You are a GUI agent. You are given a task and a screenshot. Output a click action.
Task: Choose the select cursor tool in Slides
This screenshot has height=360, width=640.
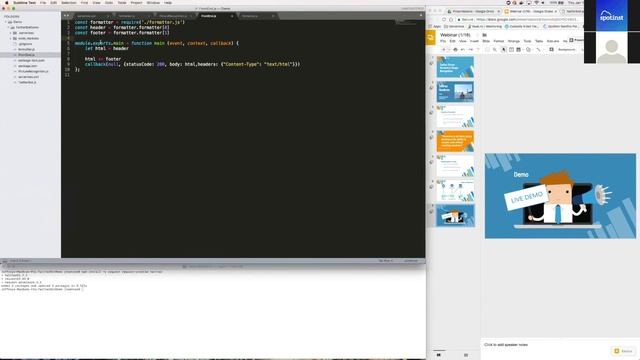pos(504,49)
